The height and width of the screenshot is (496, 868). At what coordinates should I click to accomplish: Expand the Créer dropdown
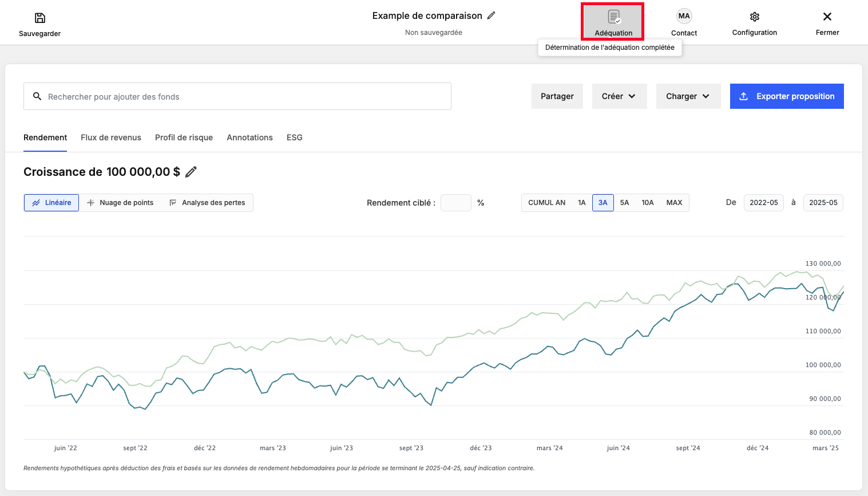point(620,96)
